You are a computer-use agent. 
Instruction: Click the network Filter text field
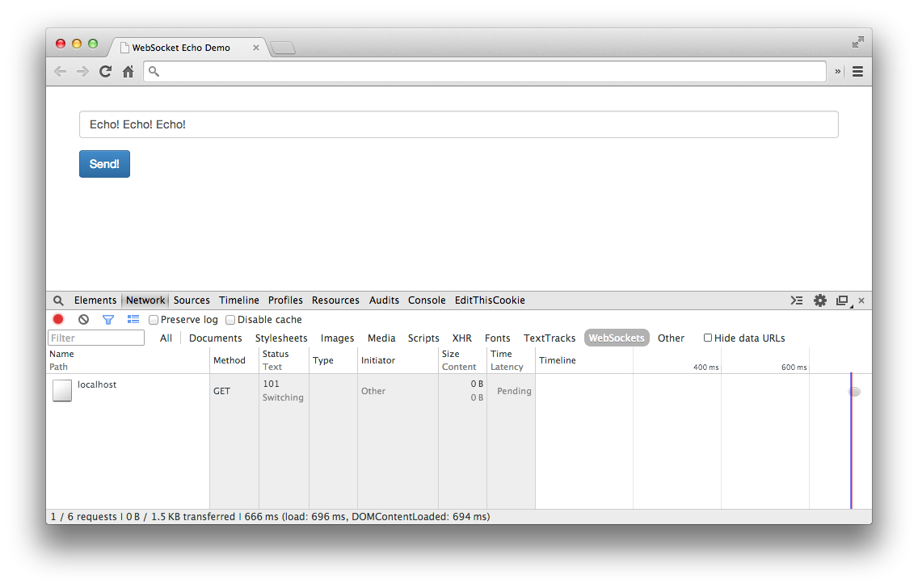coord(96,338)
